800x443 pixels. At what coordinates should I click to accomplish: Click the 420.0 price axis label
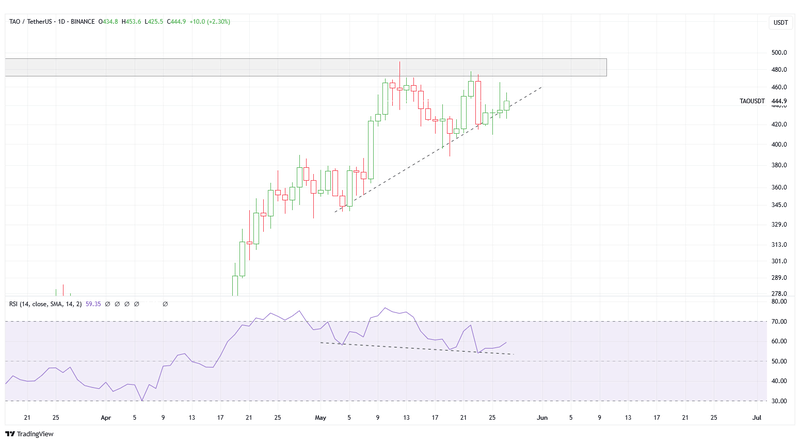pos(779,124)
